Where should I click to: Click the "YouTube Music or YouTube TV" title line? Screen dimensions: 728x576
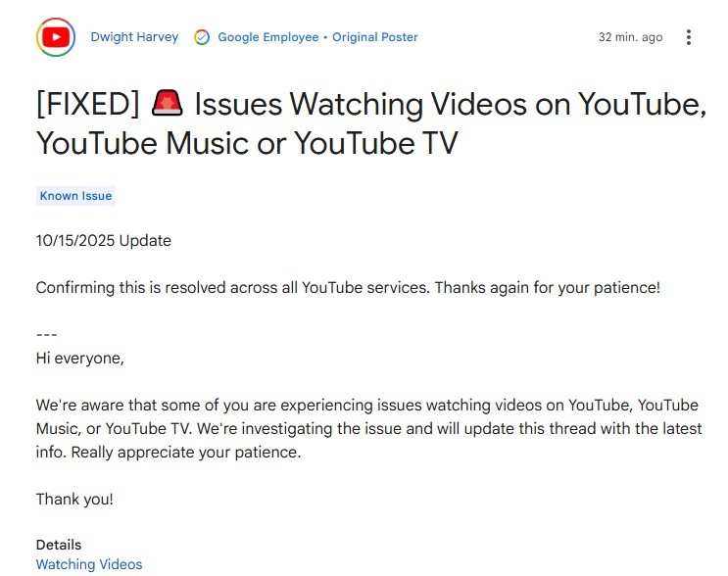coord(247,143)
